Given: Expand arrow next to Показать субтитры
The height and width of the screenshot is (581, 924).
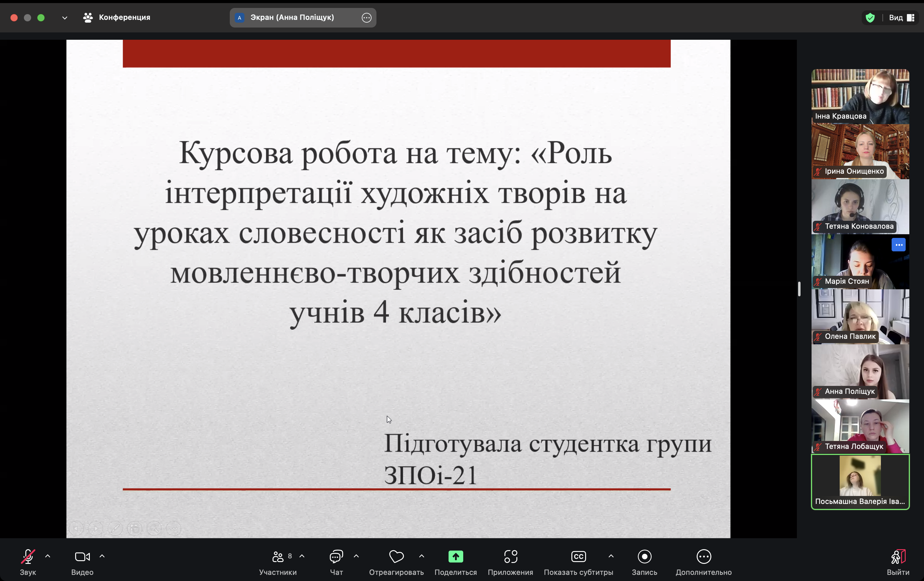Looking at the screenshot, I should pos(611,556).
